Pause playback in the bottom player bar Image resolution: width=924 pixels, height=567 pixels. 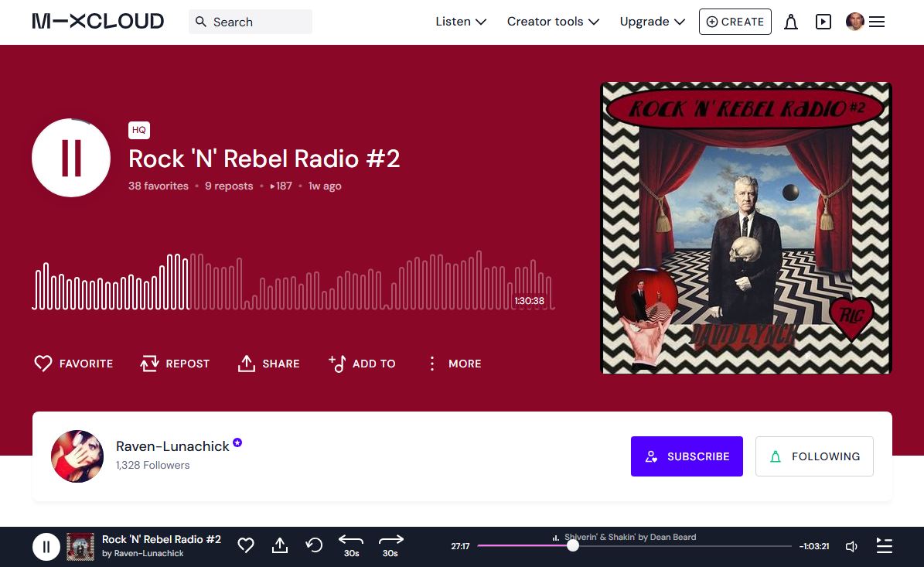46,546
